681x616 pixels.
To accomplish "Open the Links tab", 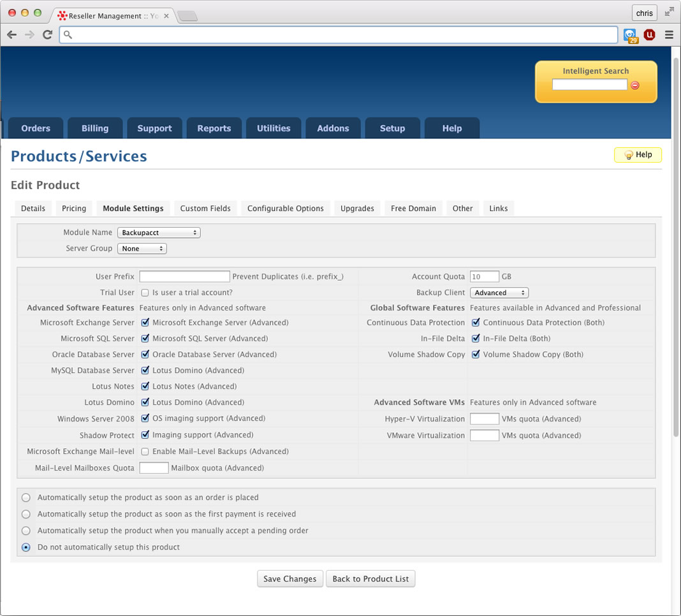I will tap(498, 208).
